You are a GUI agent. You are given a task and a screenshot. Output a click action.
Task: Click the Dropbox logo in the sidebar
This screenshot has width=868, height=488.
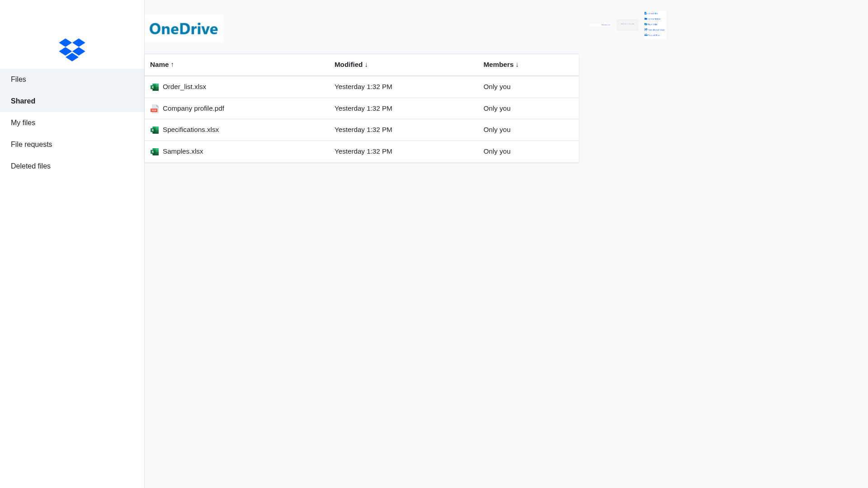pos(72,50)
